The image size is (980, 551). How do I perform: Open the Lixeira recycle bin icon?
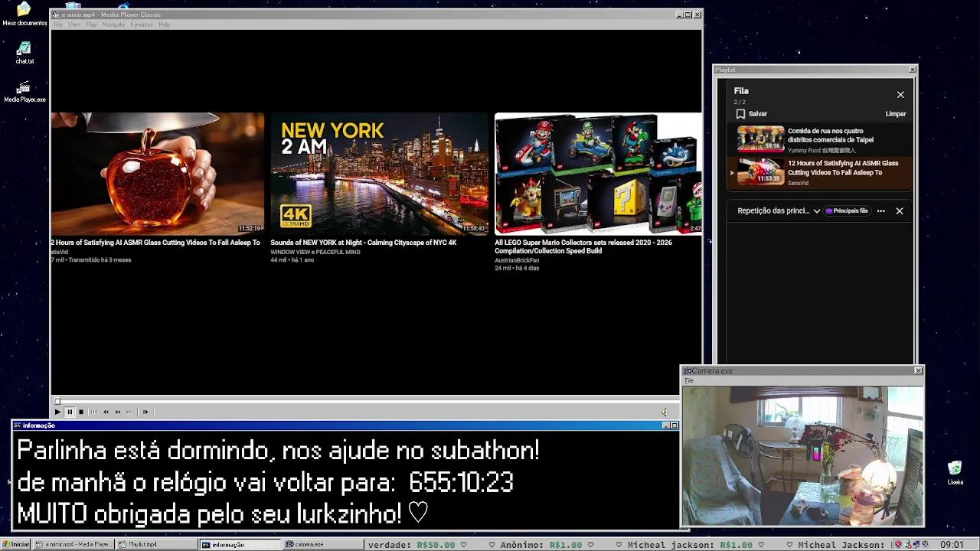point(955,472)
